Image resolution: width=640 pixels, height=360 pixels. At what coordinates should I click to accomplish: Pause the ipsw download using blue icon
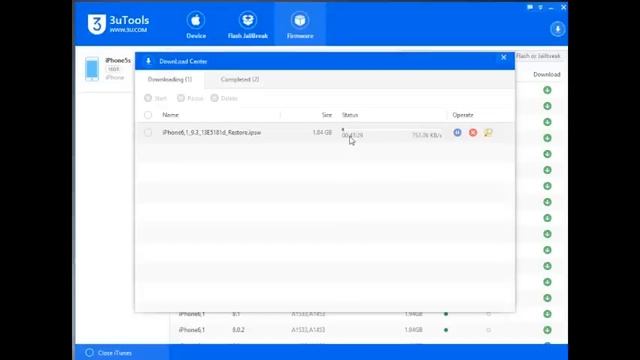[457, 132]
